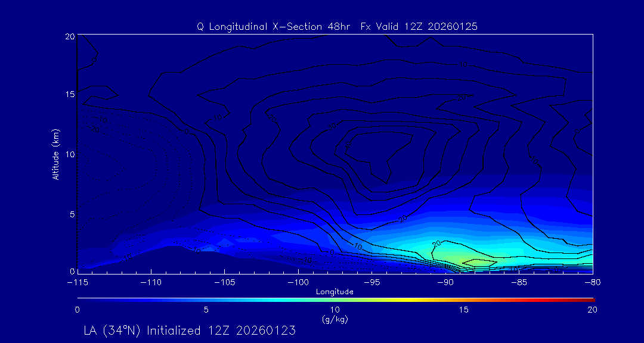The height and width of the screenshot is (343, 644).
Task: Click the colorbar tick label 15
Action: tap(463, 310)
